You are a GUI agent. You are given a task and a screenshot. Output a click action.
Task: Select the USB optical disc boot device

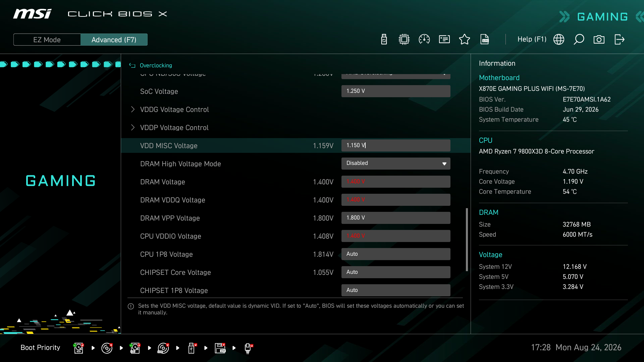point(163,348)
